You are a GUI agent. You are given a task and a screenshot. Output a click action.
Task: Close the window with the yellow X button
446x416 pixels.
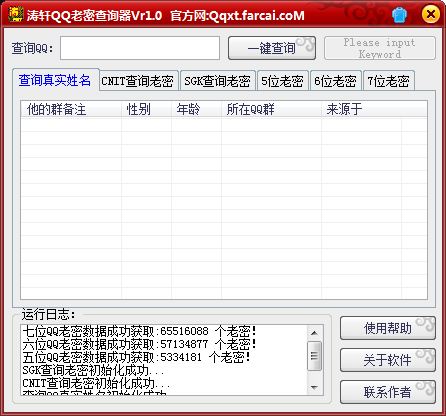(x=430, y=14)
